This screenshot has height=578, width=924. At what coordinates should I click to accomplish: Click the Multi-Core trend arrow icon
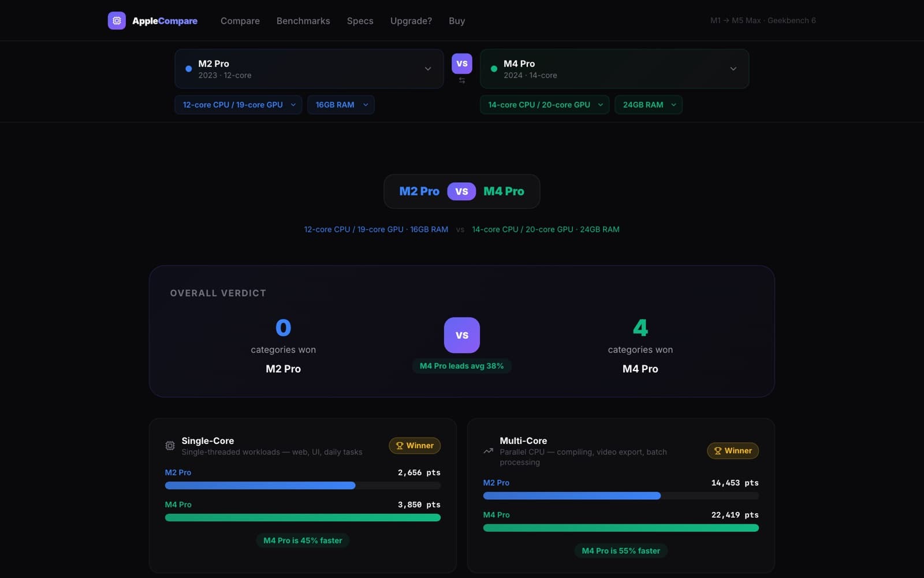point(488,451)
